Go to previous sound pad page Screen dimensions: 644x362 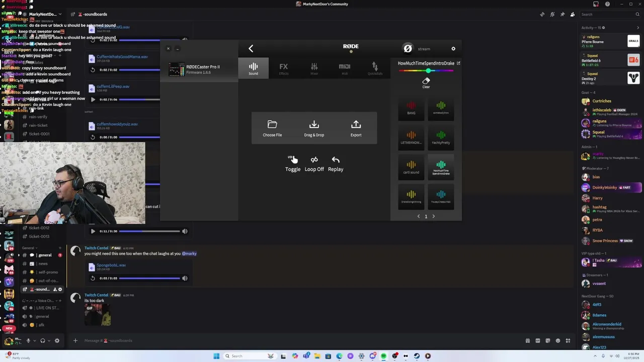coord(418,216)
